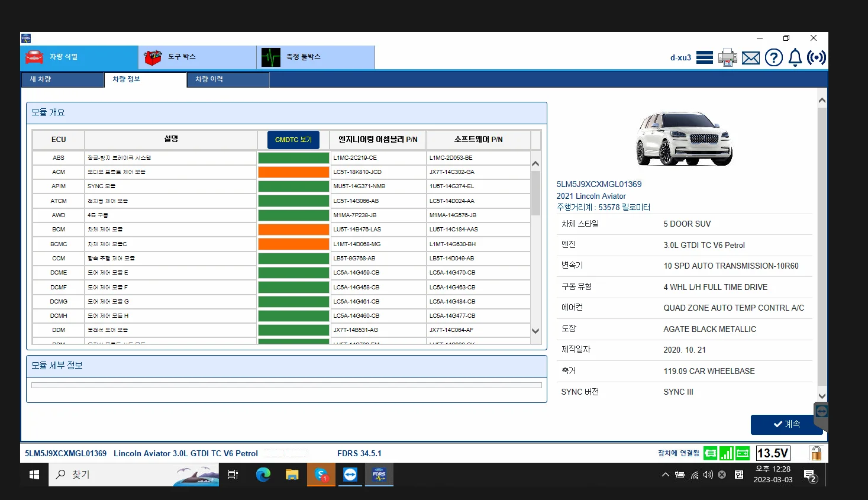Viewport: 868px width, 500px height.
Task: Click the green status cell for ABS
Action: click(293, 158)
